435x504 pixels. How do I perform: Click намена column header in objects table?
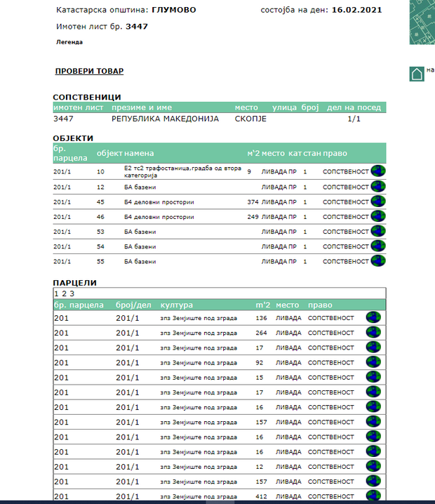pyautogui.click(x=139, y=153)
